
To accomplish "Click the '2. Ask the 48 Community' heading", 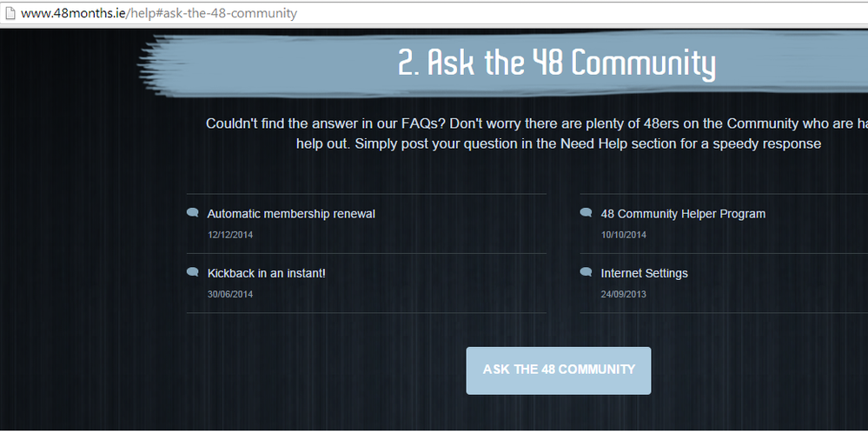I will [x=556, y=64].
